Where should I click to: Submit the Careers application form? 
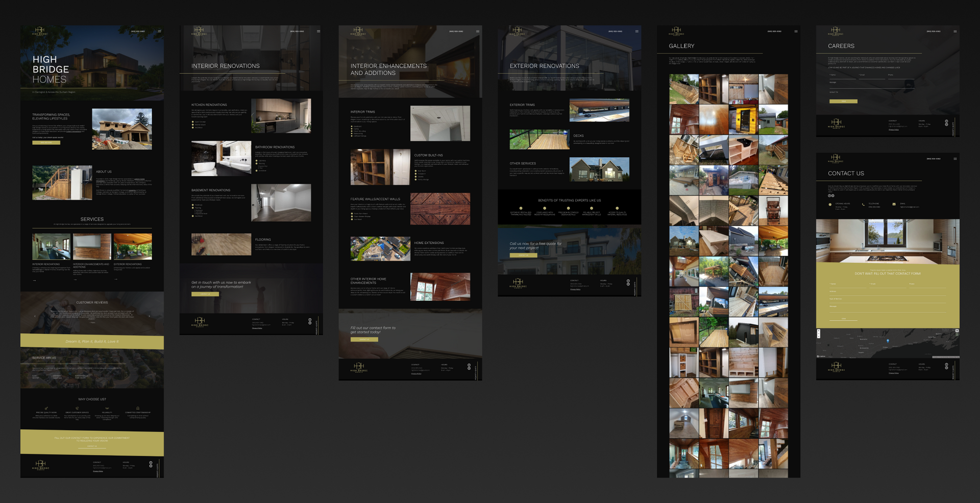pos(843,101)
